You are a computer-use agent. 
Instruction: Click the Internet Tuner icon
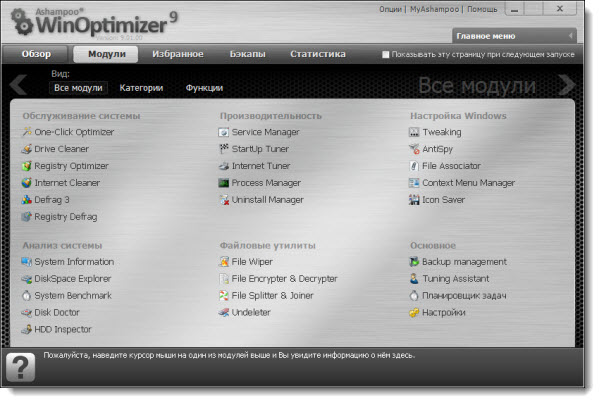(x=223, y=166)
